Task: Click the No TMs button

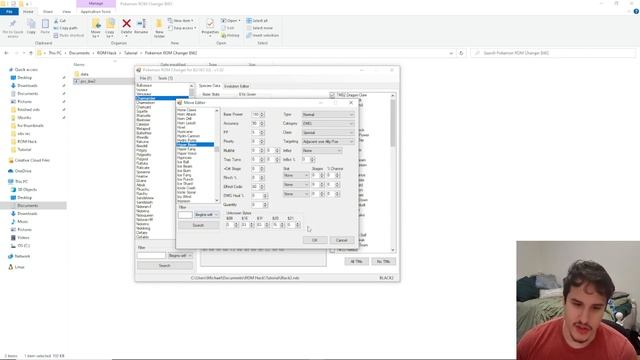Action: click(x=383, y=261)
